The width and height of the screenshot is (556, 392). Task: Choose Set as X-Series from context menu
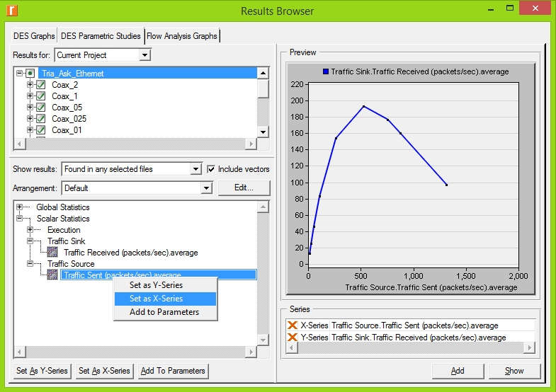pos(165,299)
